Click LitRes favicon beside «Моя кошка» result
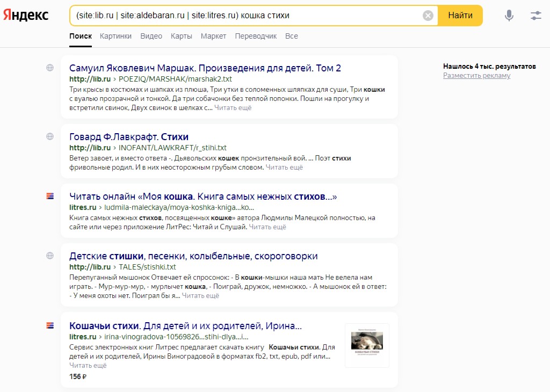Screen dimensions: 550x392 tap(50, 197)
